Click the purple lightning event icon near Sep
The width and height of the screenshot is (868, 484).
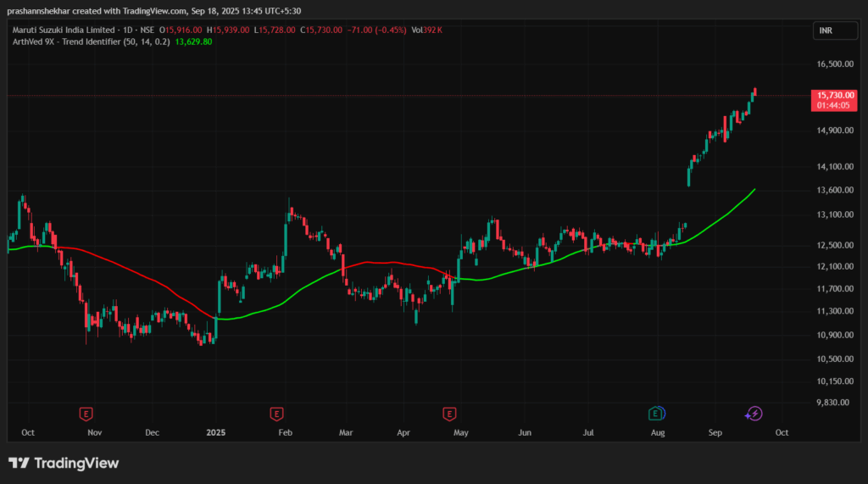pyautogui.click(x=753, y=414)
